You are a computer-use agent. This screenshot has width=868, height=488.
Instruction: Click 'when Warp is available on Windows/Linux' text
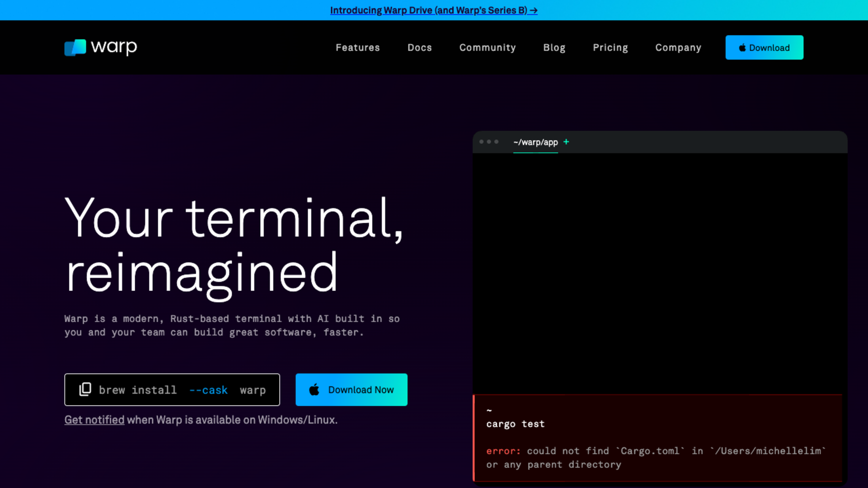click(232, 420)
